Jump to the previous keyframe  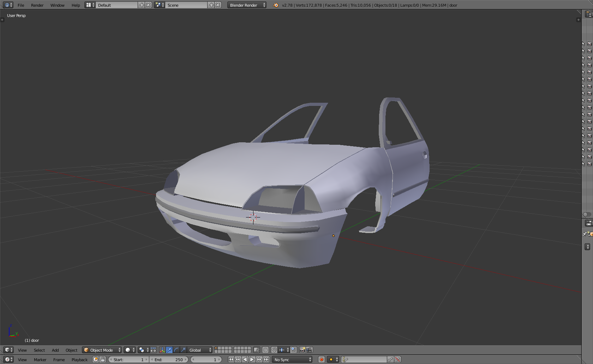238,359
